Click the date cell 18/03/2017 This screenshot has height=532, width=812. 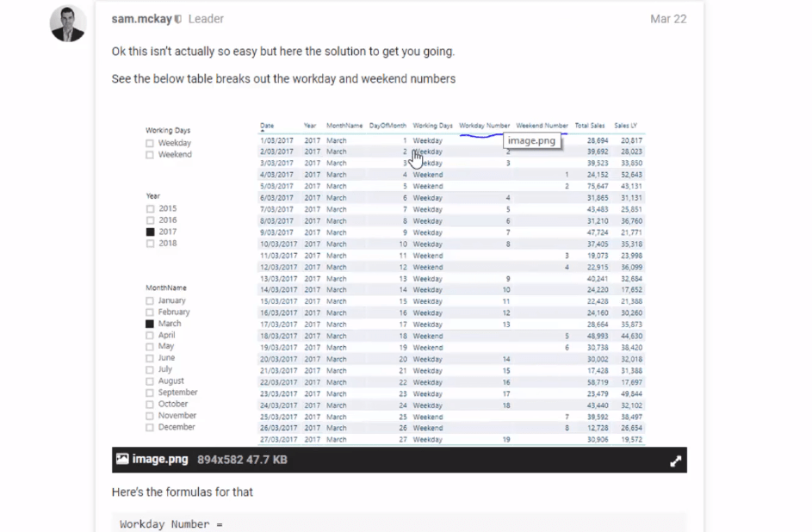[x=278, y=337]
